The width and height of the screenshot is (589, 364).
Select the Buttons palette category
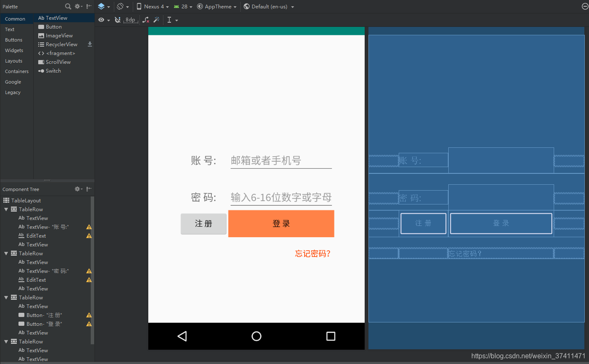pos(17,40)
